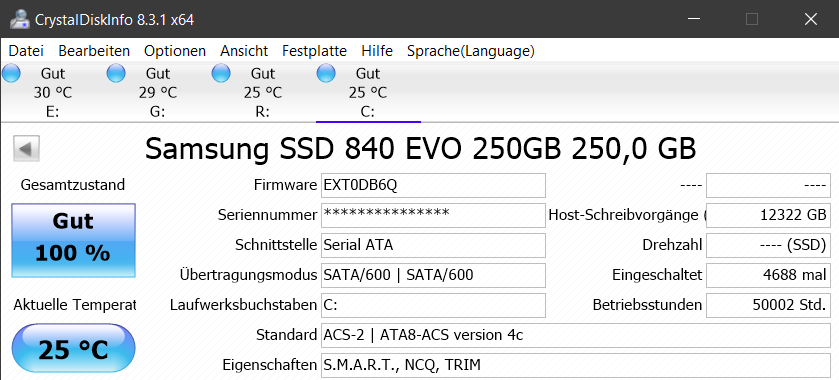Screen dimensions: 839x380
Task: Select the blue status orb for drive C:
Action: (x=326, y=73)
